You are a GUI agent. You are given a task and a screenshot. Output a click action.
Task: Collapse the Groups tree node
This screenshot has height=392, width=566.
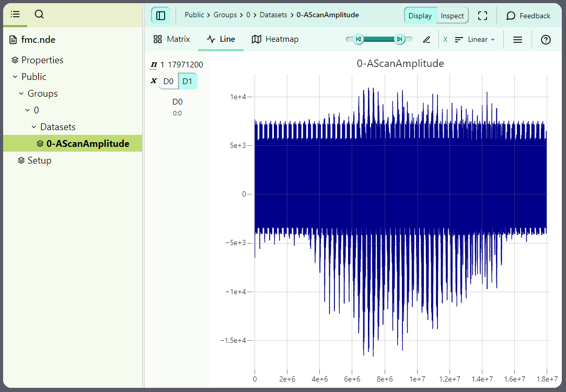[21, 94]
